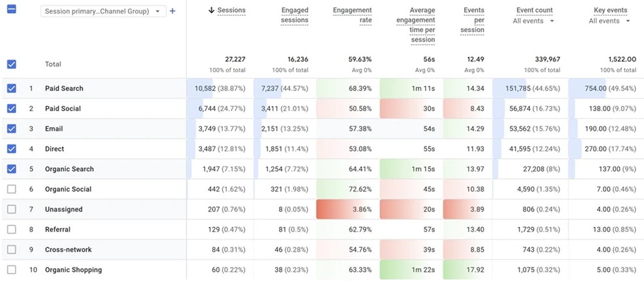Uncheck the Paid Search row checkbox

pyautogui.click(x=12, y=88)
